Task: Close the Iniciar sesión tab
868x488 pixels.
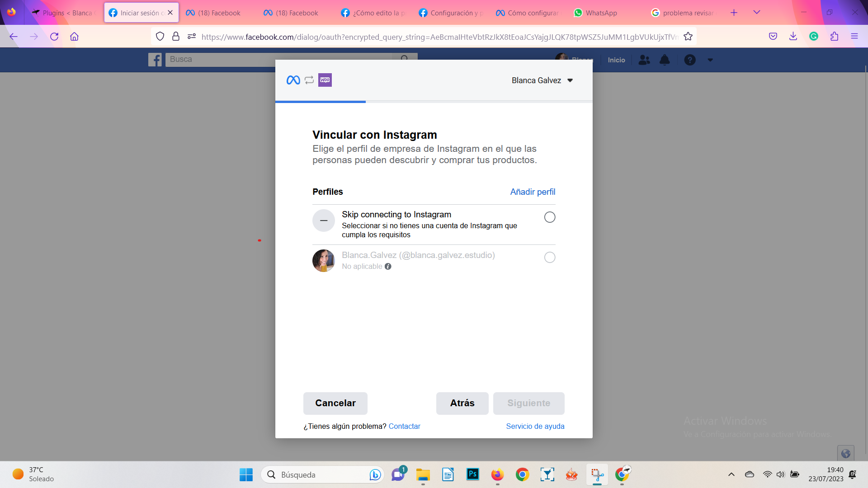Action: [170, 13]
